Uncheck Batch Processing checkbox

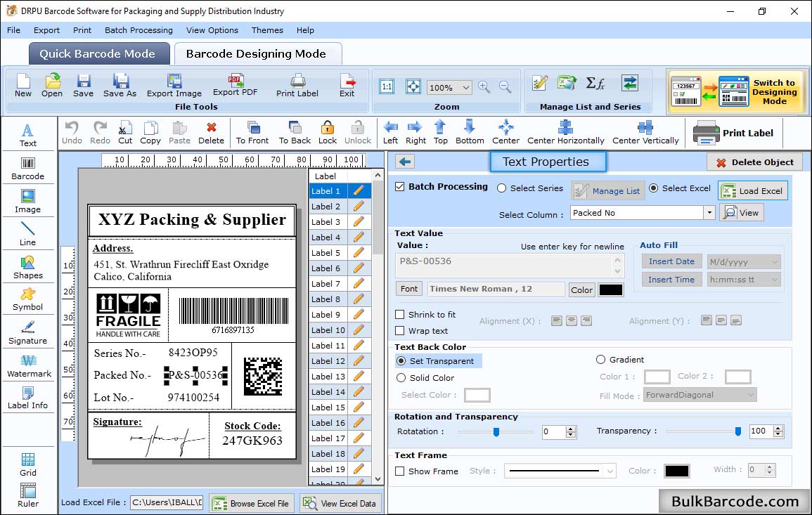click(400, 187)
